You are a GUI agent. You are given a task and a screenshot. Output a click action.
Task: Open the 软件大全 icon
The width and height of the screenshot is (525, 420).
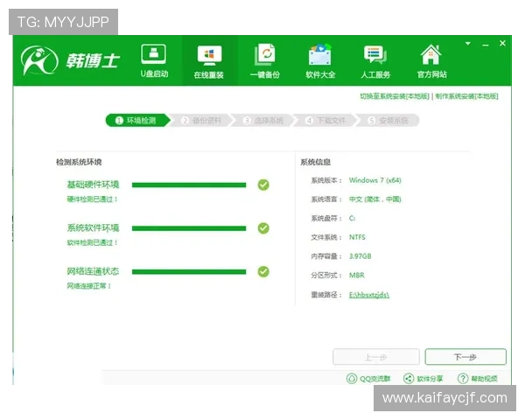[320, 54]
